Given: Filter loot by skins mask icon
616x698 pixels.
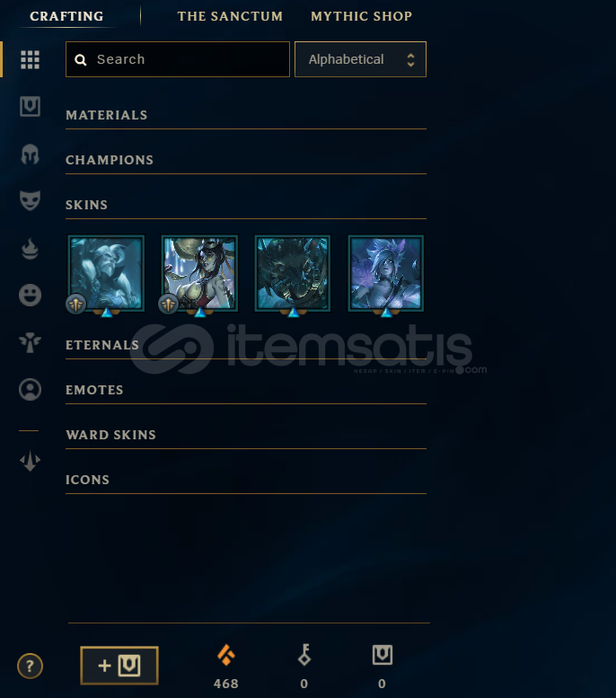Looking at the screenshot, I should tap(30, 200).
